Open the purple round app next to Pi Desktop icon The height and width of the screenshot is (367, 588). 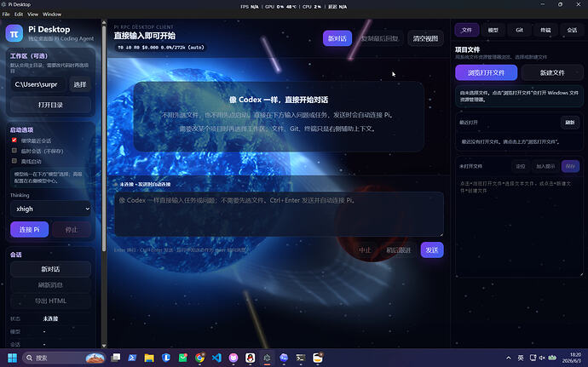point(284,358)
